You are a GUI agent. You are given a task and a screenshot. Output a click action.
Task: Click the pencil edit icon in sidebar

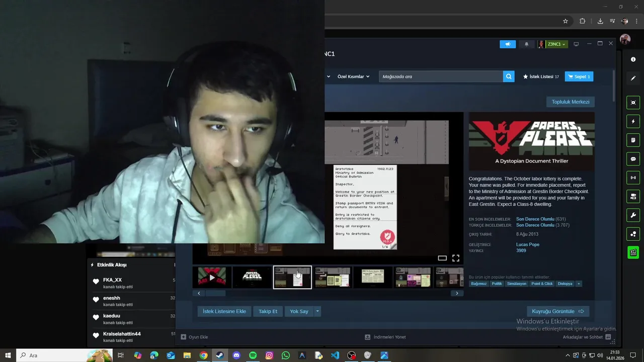[x=633, y=78]
